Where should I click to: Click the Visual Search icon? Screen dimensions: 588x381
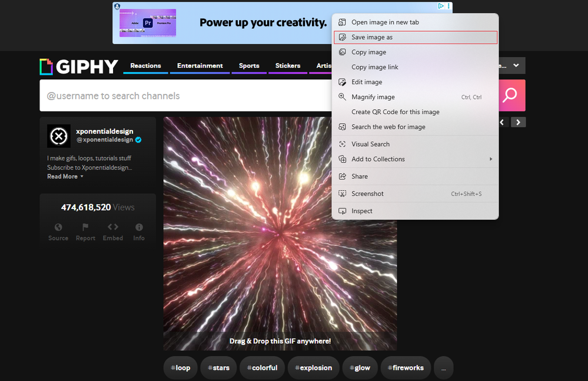click(343, 144)
